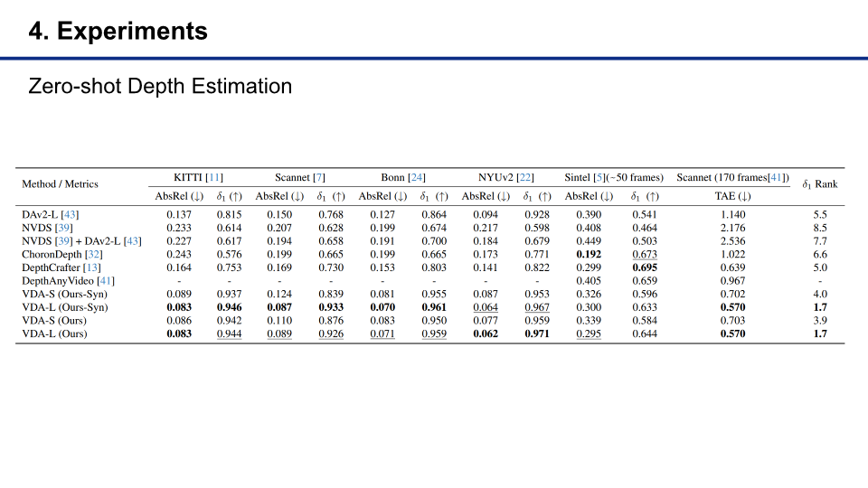
Task: Open citation [7] next to Scannet header
Action: tap(319, 177)
